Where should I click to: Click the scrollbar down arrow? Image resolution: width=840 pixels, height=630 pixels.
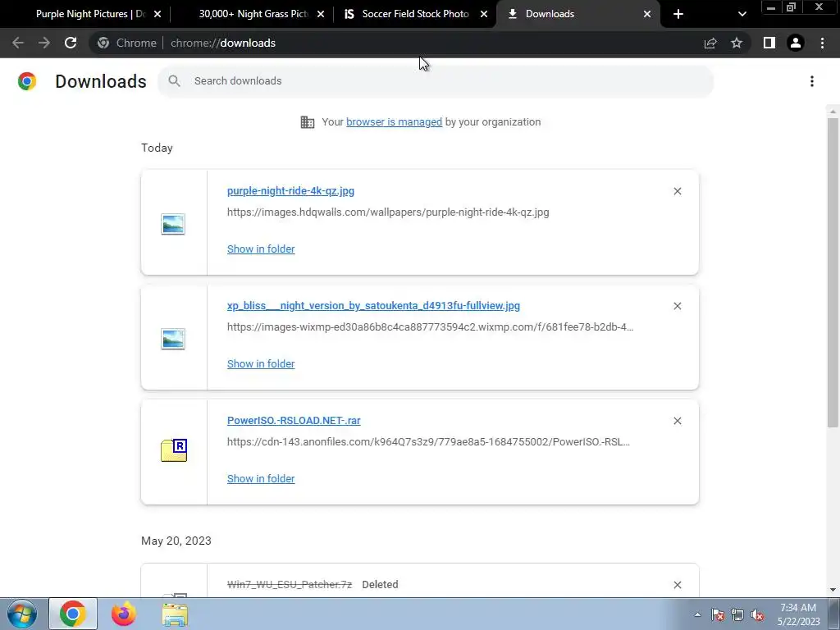[x=833, y=589]
